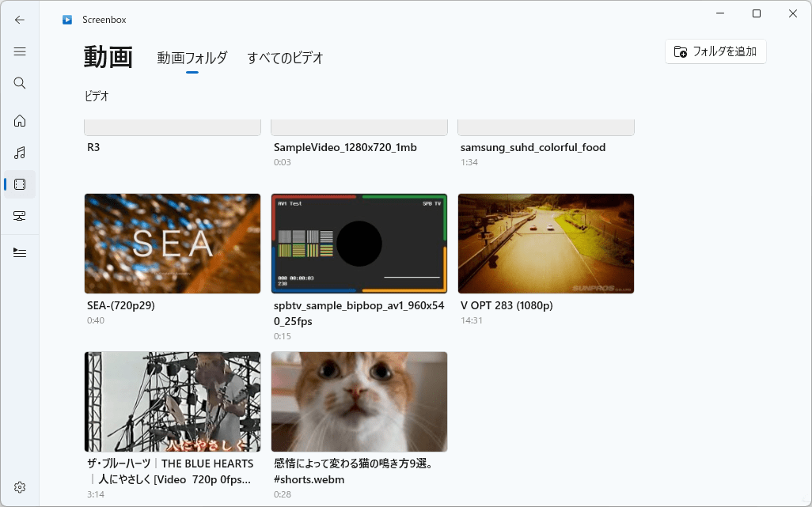Open the samsung_suhd_colorful_food thumbnail strip

[x=546, y=128]
